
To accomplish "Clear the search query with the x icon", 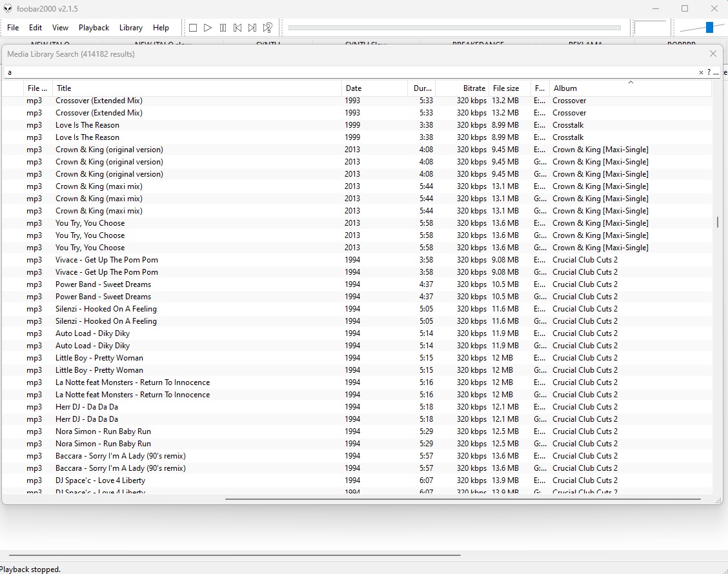I will click(x=701, y=72).
